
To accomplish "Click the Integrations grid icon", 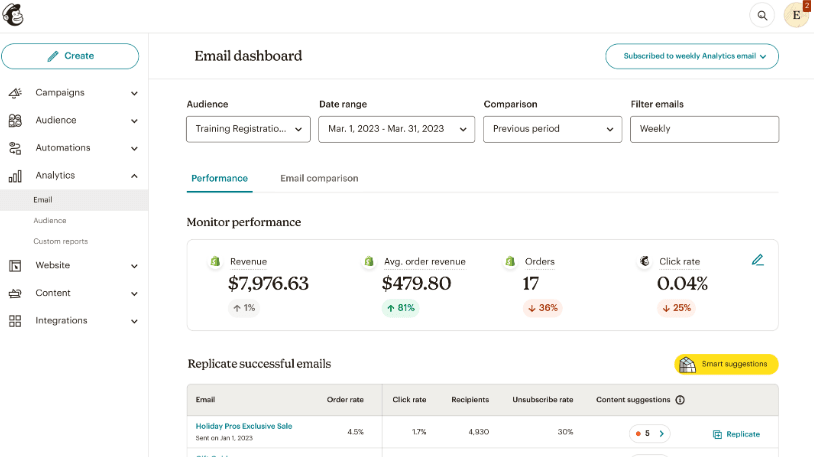I will click(15, 321).
